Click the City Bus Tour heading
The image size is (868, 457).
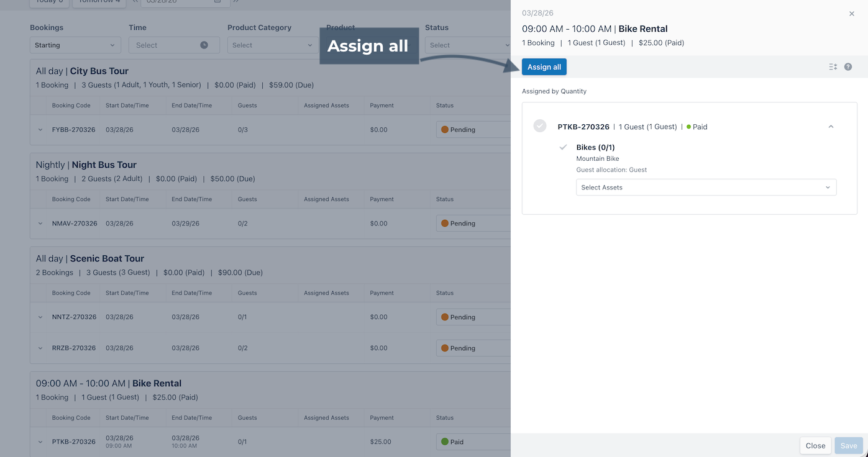99,71
